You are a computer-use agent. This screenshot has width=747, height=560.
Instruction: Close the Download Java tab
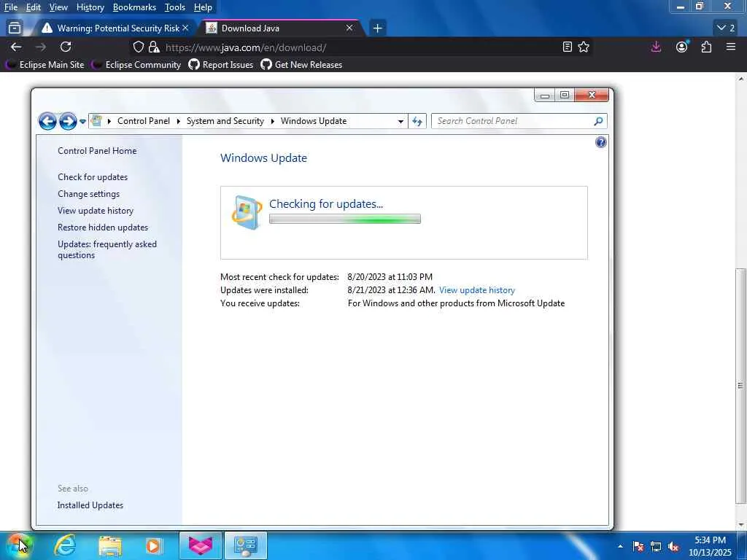click(349, 28)
